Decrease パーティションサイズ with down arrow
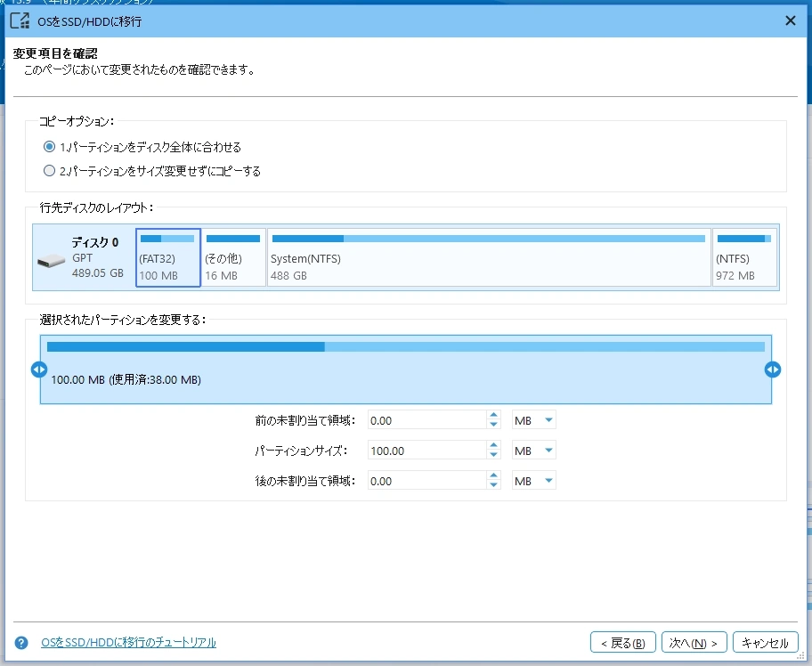This screenshot has width=812, height=666. pos(493,455)
